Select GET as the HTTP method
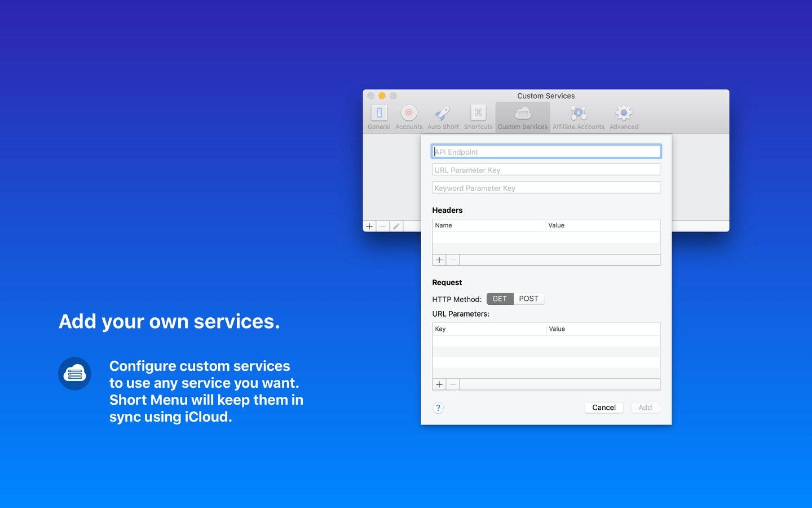Viewport: 812px width, 508px height. coord(500,299)
